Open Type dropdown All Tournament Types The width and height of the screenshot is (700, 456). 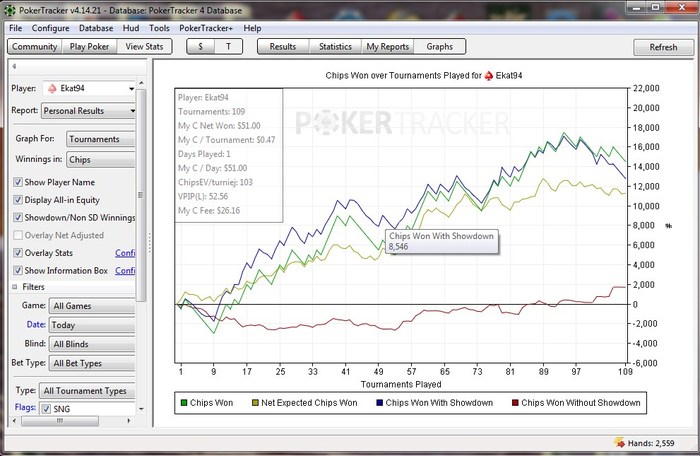(87, 391)
